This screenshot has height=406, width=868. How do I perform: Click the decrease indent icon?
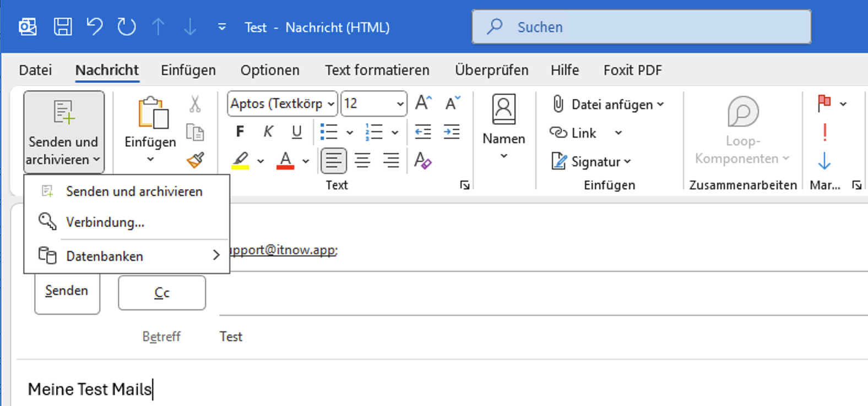click(423, 132)
